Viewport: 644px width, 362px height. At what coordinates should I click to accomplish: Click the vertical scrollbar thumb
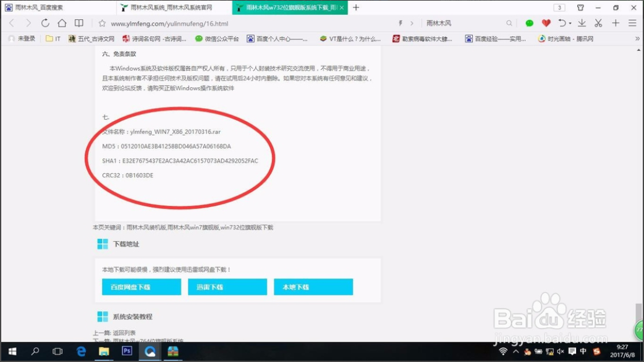638,314
